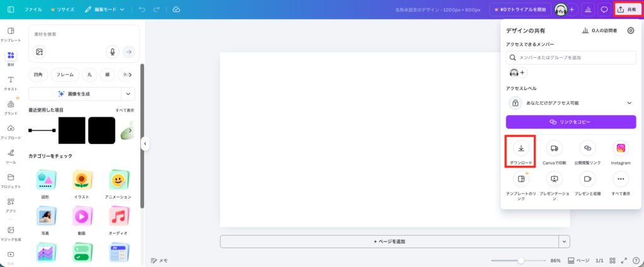Select the 素材 sidebar tab

click(11, 59)
